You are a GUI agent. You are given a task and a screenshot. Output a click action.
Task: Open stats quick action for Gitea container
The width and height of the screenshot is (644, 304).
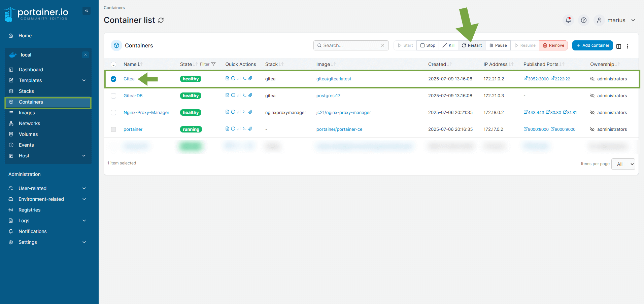tap(239, 78)
